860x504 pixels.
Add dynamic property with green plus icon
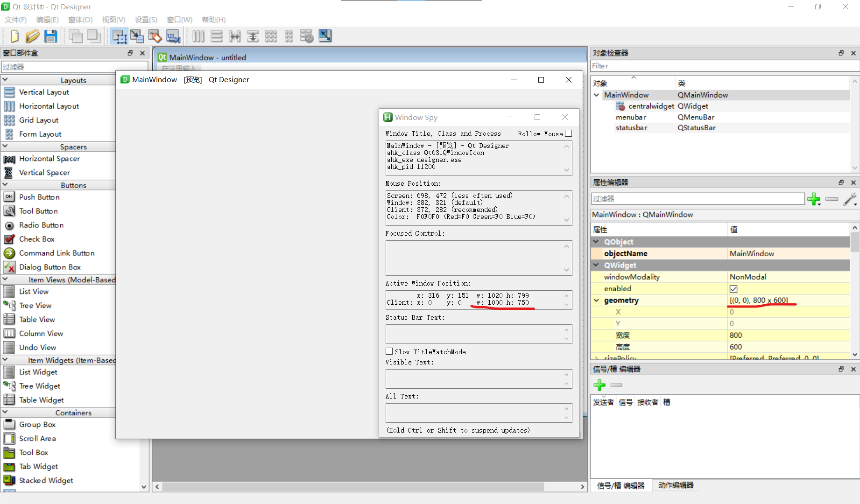point(814,199)
